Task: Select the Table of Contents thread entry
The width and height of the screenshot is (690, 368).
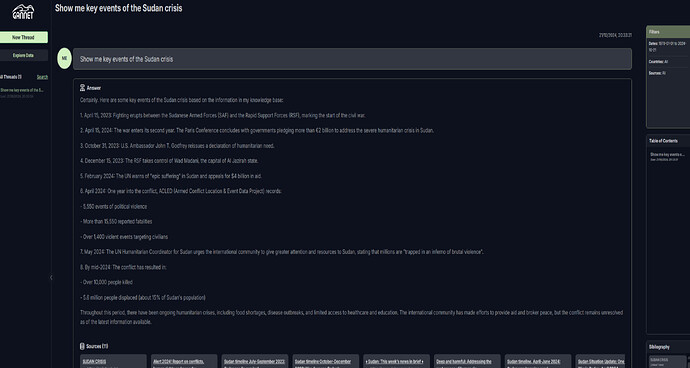Action: pyautogui.click(x=668, y=157)
